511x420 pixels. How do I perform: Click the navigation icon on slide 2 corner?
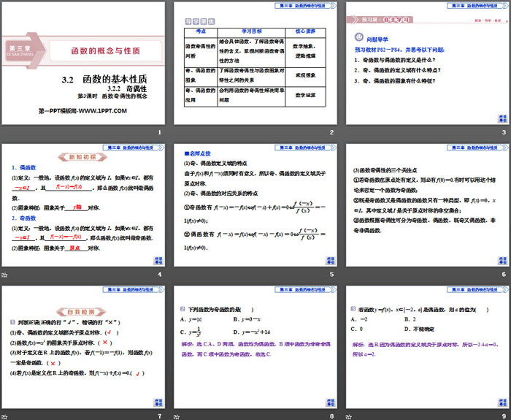(x=328, y=119)
